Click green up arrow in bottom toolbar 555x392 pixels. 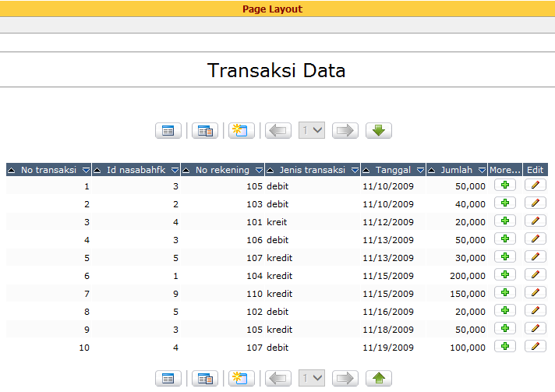379,378
